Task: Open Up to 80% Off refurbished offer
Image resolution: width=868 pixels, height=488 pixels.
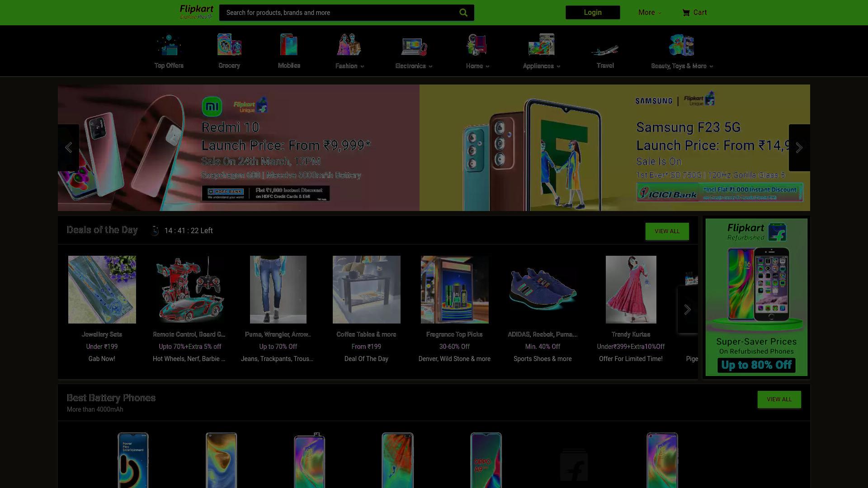Action: (x=756, y=365)
